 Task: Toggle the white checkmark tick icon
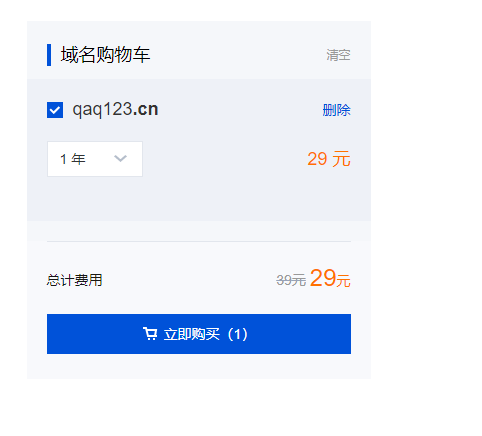tap(55, 110)
